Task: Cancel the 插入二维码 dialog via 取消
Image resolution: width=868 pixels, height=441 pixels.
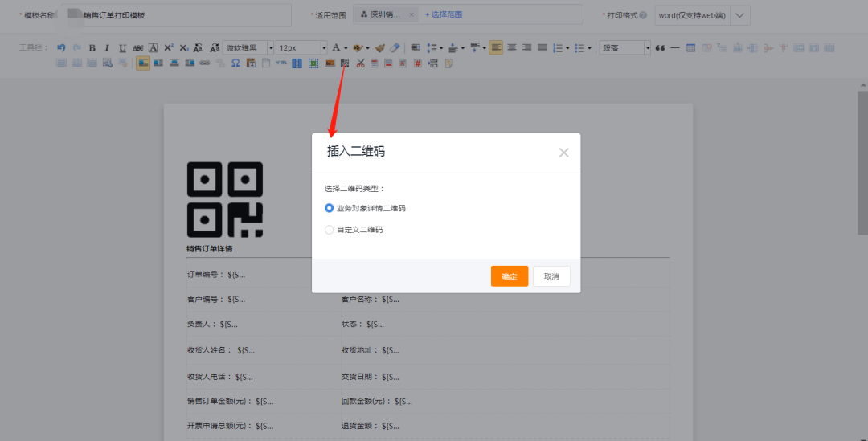Action: click(x=551, y=276)
